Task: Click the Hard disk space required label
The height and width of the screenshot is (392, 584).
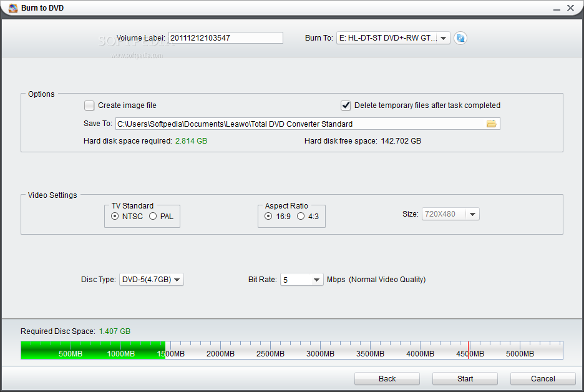Action: pyautogui.click(x=128, y=141)
